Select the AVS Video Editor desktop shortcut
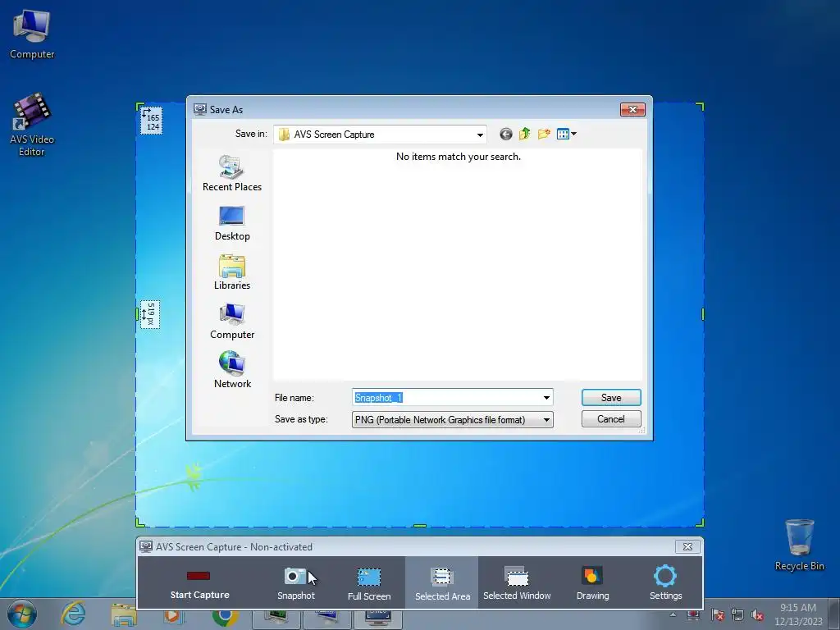Image resolution: width=840 pixels, height=630 pixels. tap(32, 125)
